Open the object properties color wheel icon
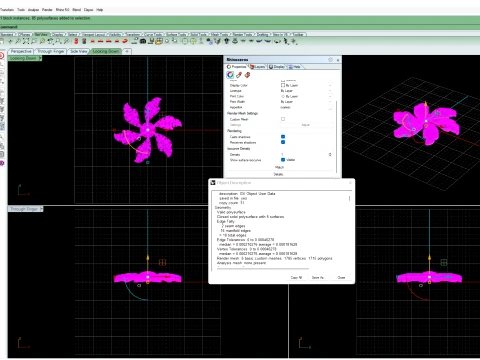This screenshot has height=360, width=480. (x=230, y=75)
